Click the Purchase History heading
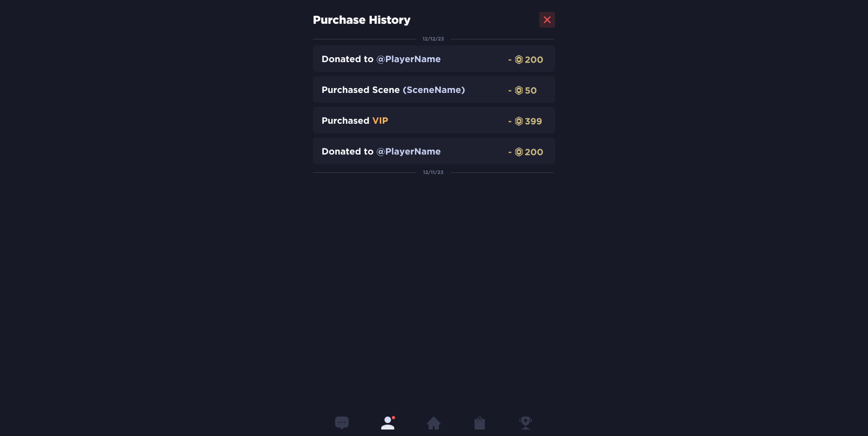 click(x=362, y=20)
